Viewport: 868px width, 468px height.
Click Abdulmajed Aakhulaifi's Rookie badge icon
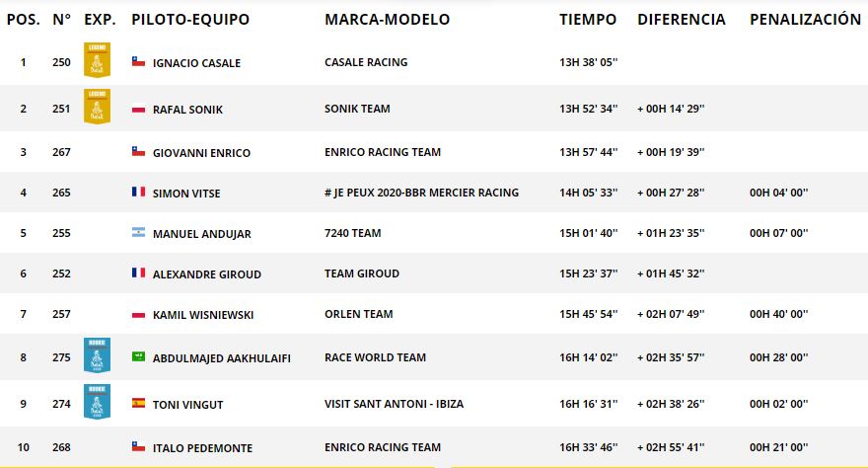pyautogui.click(x=97, y=355)
